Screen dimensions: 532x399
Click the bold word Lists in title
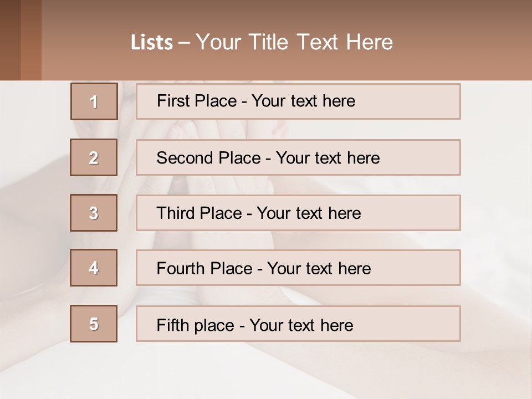pyautogui.click(x=152, y=43)
